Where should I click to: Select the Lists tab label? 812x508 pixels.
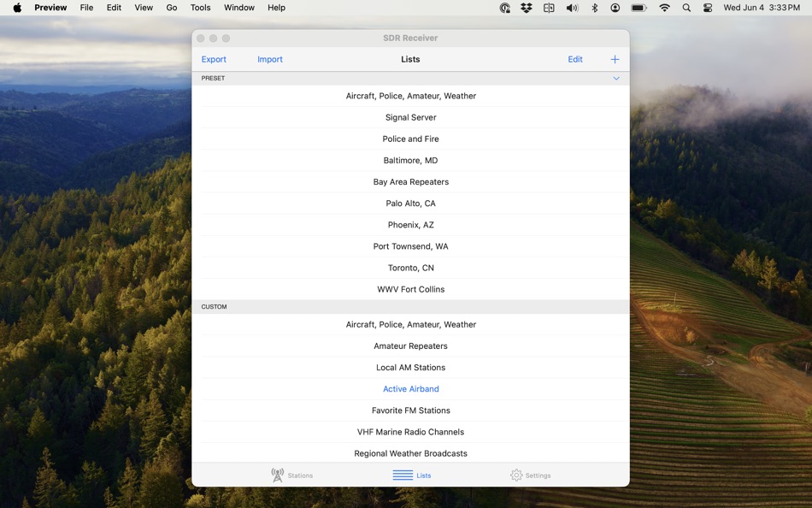point(424,476)
